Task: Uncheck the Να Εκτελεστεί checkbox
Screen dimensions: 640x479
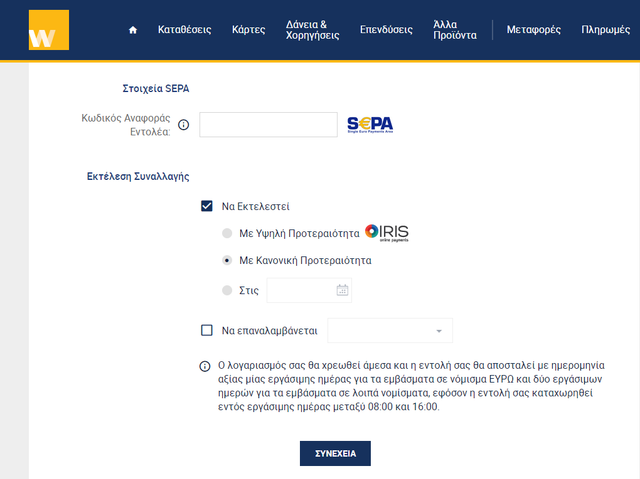Action: coord(207,206)
